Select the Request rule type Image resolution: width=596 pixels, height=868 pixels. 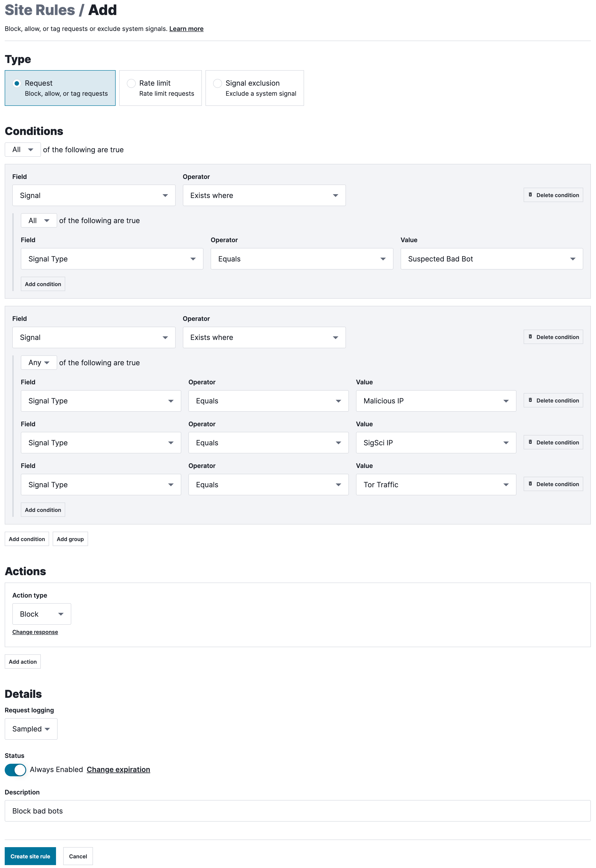click(17, 83)
